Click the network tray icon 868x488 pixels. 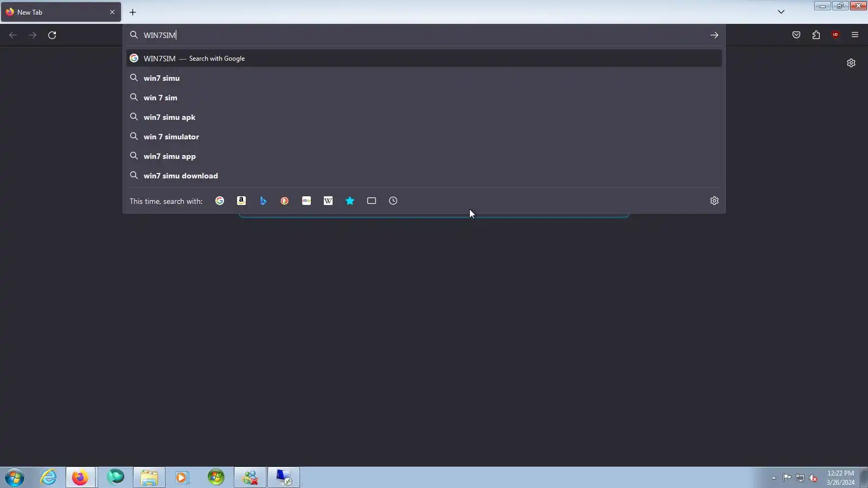pos(800,478)
